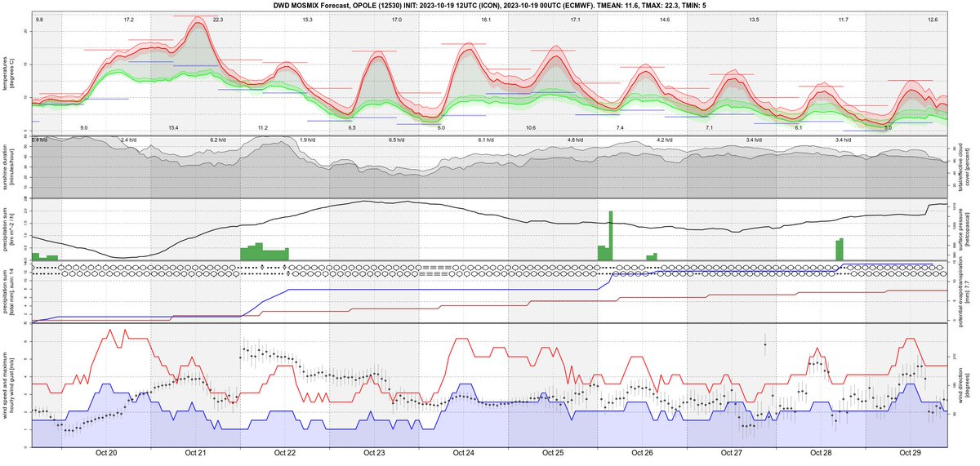Screen dimensions: 980x466
Task: Click the 7.4 minimum temperature value
Action: click(620, 128)
